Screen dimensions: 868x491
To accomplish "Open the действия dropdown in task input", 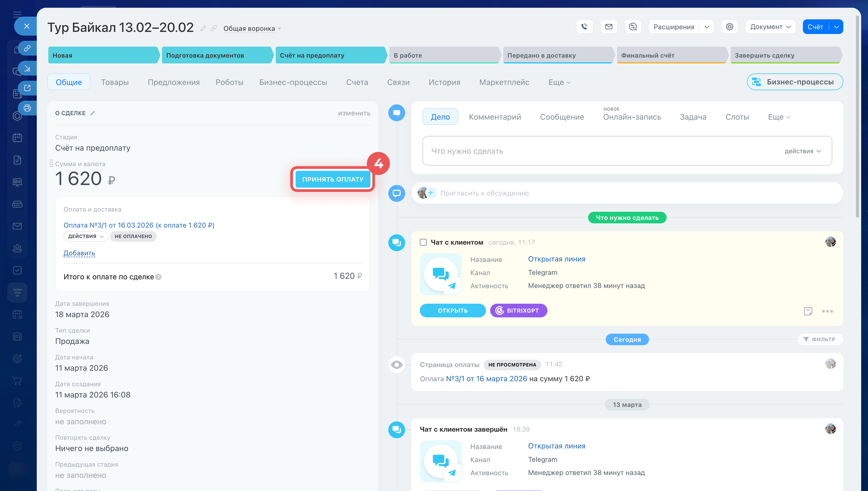I will 803,151.
